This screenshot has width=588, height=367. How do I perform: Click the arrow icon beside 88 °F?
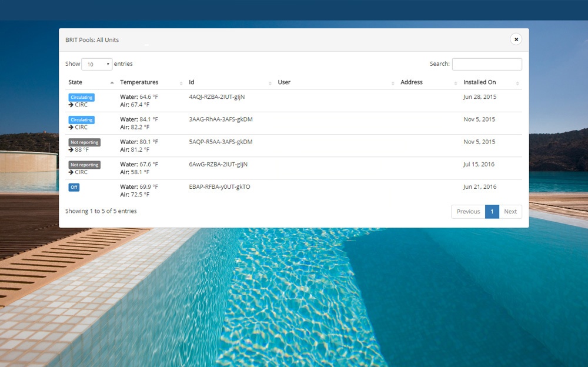(71, 150)
